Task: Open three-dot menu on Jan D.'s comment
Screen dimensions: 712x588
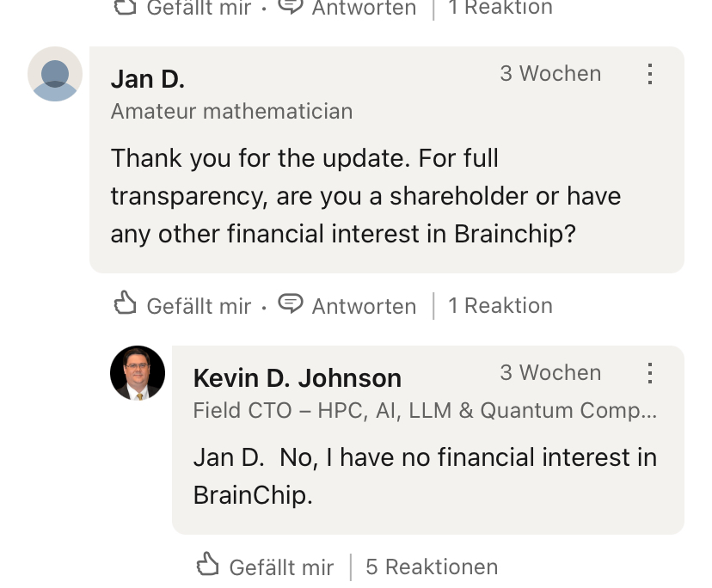Action: [x=650, y=74]
